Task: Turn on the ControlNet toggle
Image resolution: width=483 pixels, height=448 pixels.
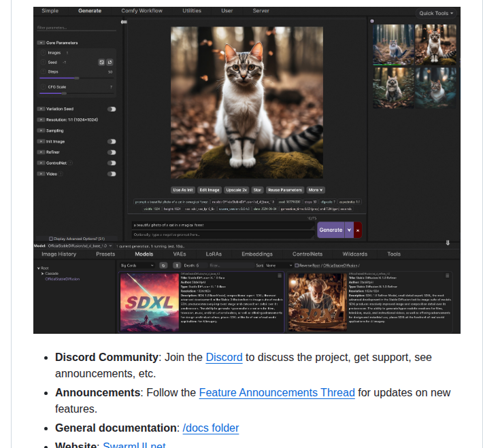Action: click(x=112, y=163)
